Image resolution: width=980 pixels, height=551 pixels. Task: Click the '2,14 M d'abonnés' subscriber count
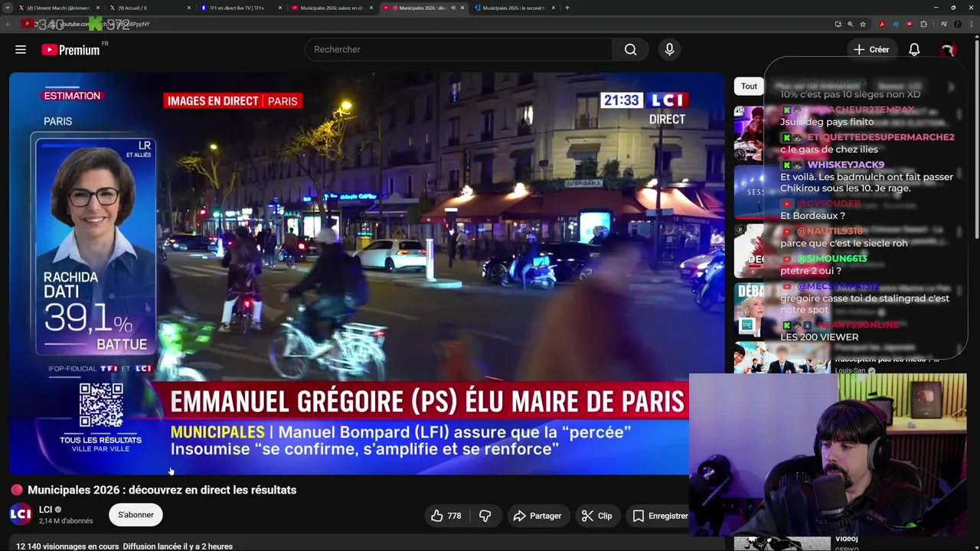point(66,521)
